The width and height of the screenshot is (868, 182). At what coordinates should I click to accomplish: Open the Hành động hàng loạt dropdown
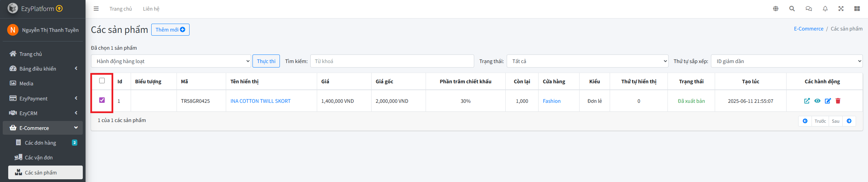(x=171, y=61)
